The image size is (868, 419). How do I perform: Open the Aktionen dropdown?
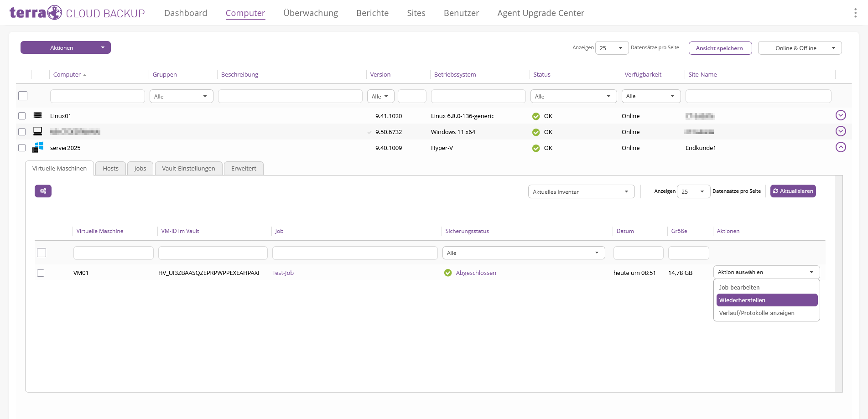click(66, 47)
